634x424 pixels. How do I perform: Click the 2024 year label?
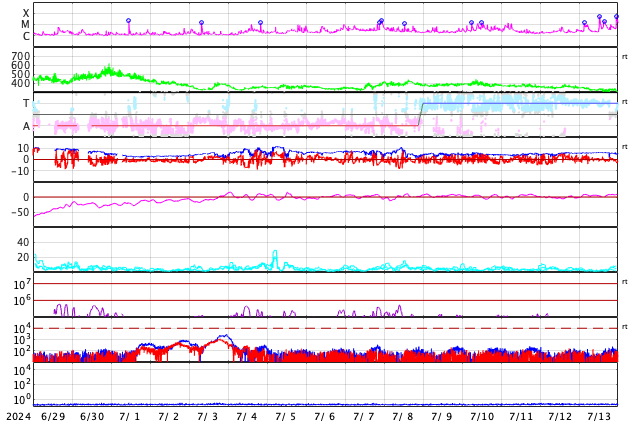(17, 416)
